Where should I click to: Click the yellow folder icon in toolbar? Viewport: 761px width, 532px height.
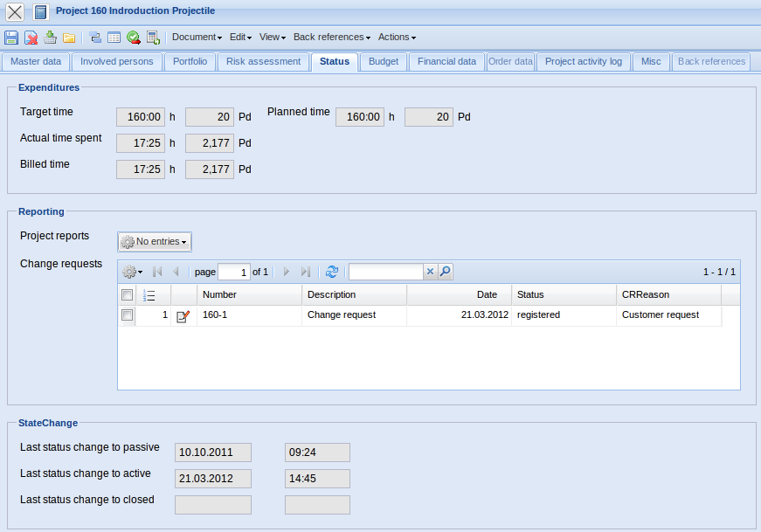(69, 38)
